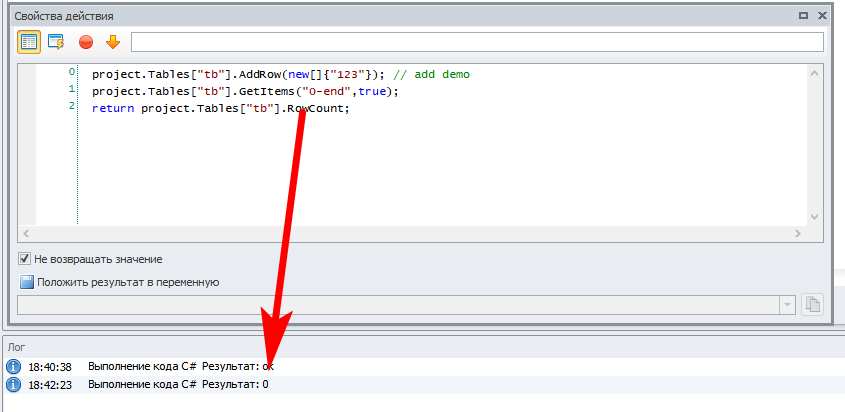Click the info icon of the 18:42:23 log
The width and height of the screenshot is (845, 412).
[x=13, y=385]
